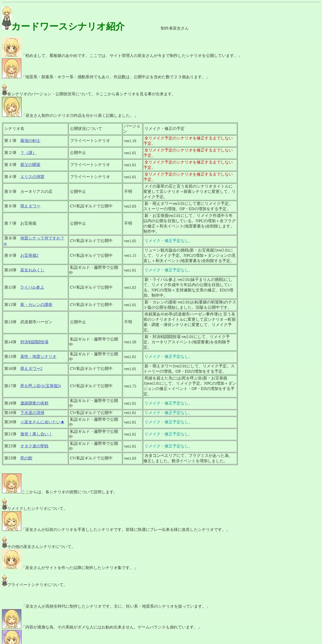Click the リューン観光協会の挑戦 remake note

tap(190, 256)
